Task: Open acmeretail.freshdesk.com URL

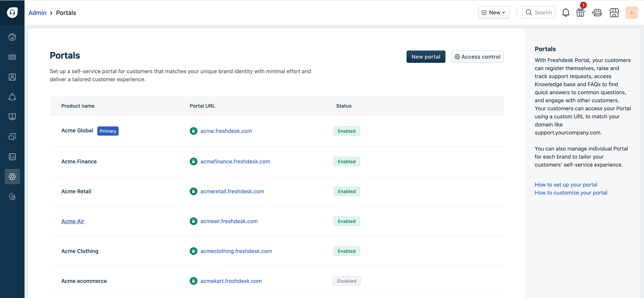Action: pyautogui.click(x=232, y=191)
